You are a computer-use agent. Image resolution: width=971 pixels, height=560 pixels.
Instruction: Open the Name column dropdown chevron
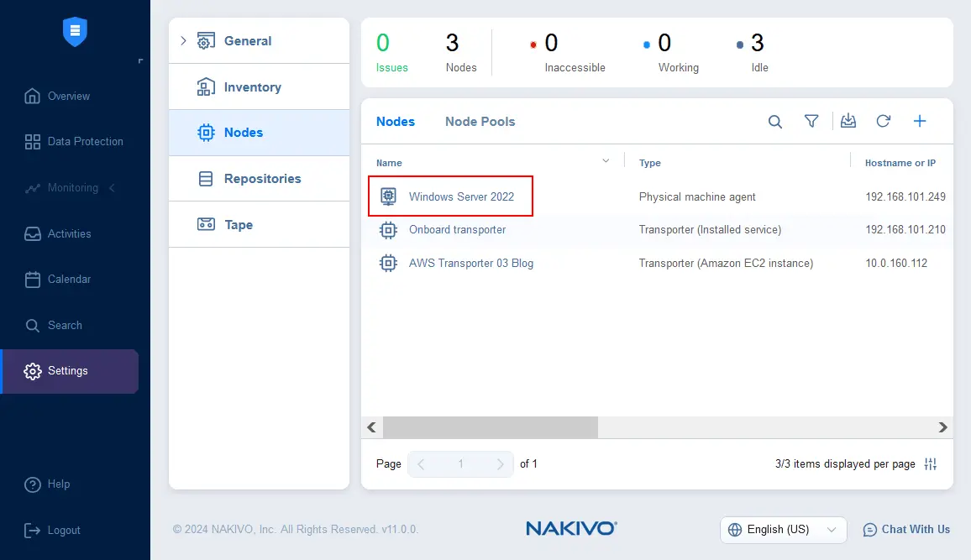606,161
